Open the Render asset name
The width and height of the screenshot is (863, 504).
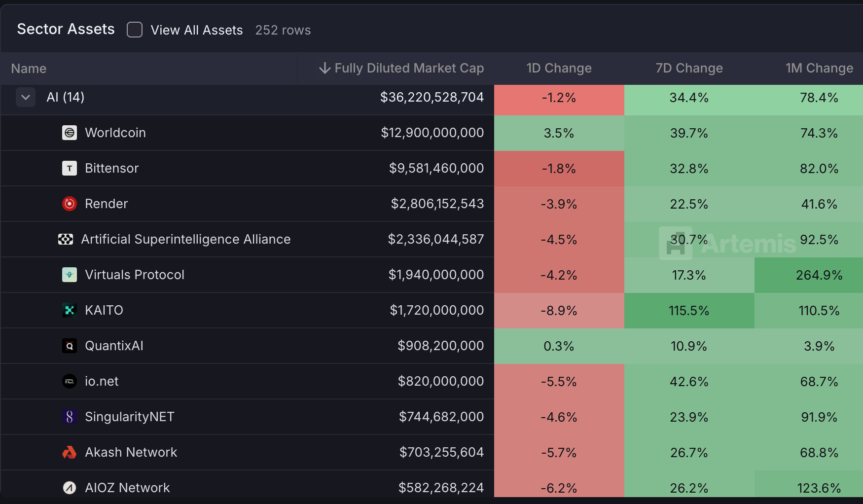[x=107, y=204]
